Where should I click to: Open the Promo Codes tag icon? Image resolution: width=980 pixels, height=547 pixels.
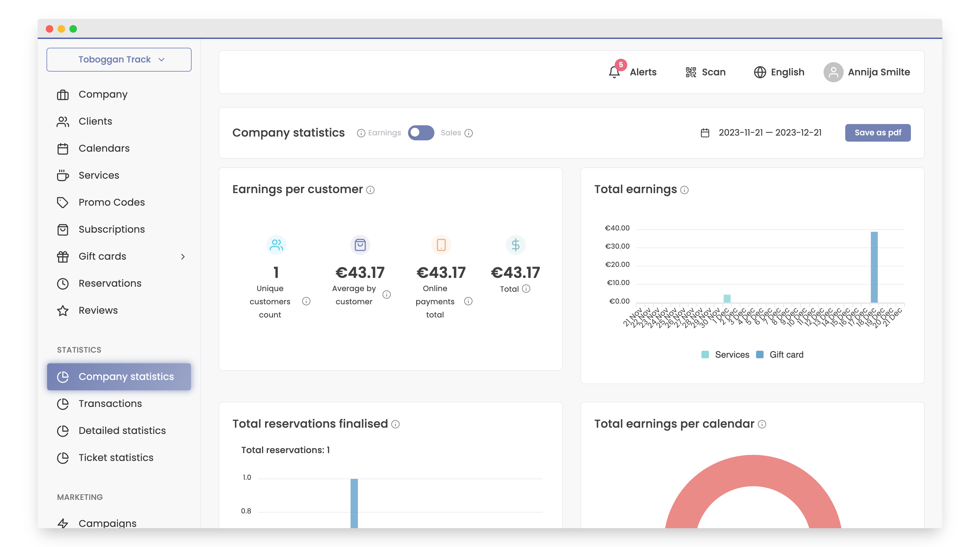63,202
